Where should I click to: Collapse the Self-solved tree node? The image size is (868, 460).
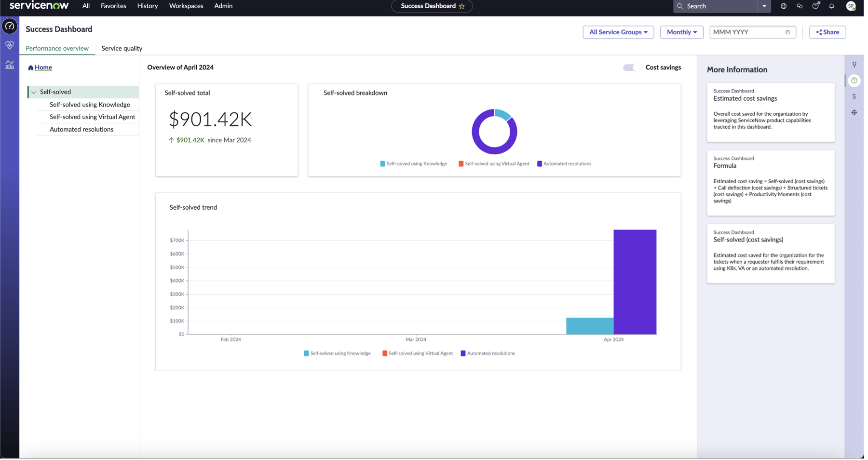click(34, 92)
